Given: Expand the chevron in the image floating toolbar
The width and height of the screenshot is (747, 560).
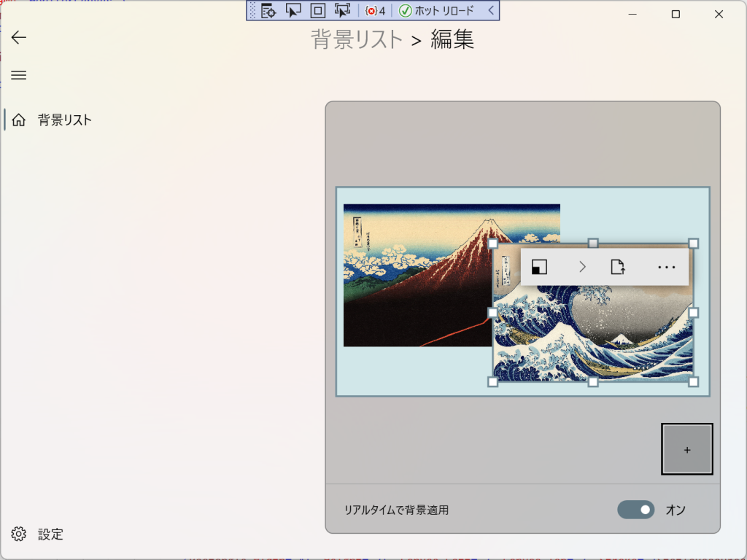Looking at the screenshot, I should pyautogui.click(x=582, y=267).
